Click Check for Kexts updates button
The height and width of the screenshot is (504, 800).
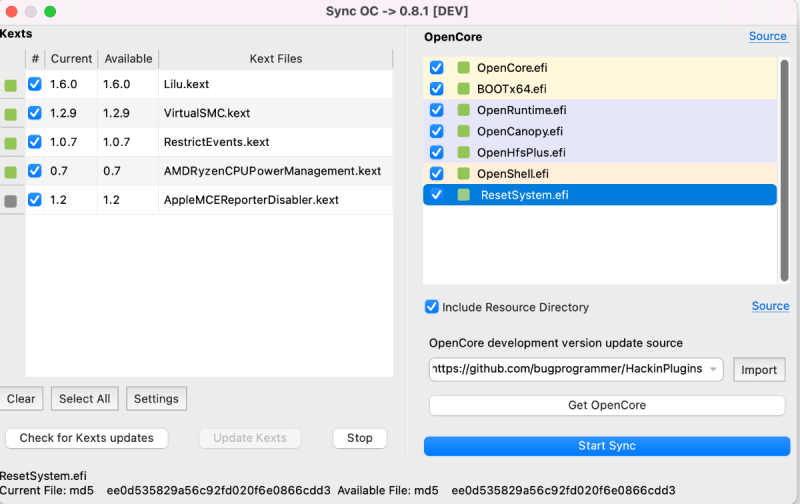pyautogui.click(x=87, y=438)
